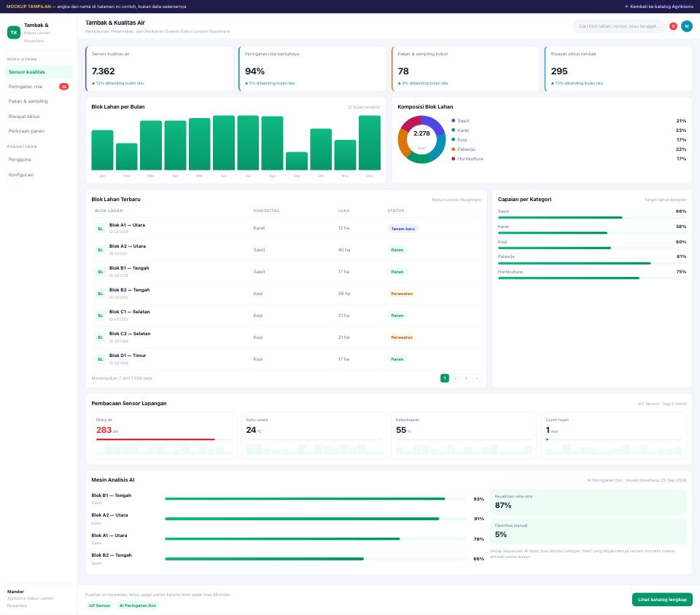This screenshot has width=700, height=615.
Task: Click the AI Peringatan Dini tag
Action: (138, 606)
